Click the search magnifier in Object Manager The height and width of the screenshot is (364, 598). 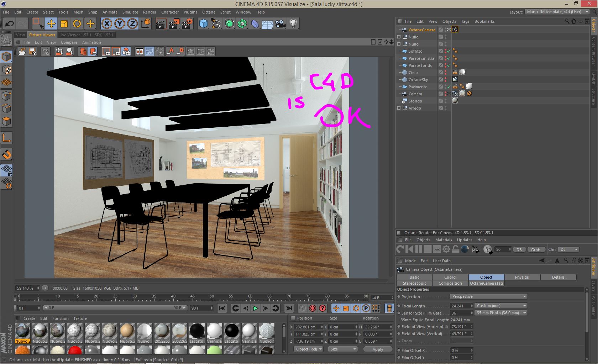pos(567,21)
